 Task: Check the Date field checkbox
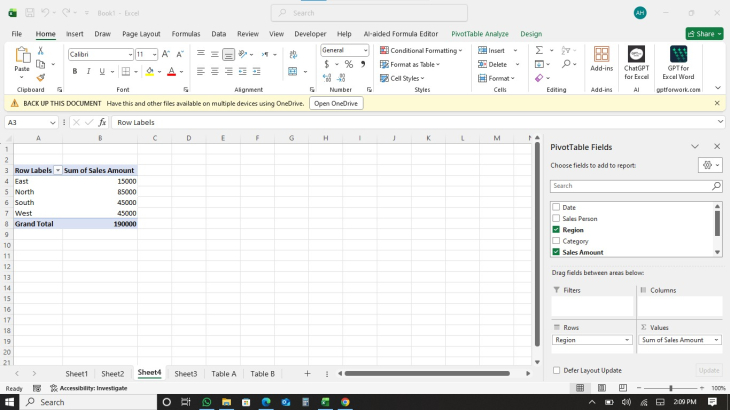click(556, 207)
